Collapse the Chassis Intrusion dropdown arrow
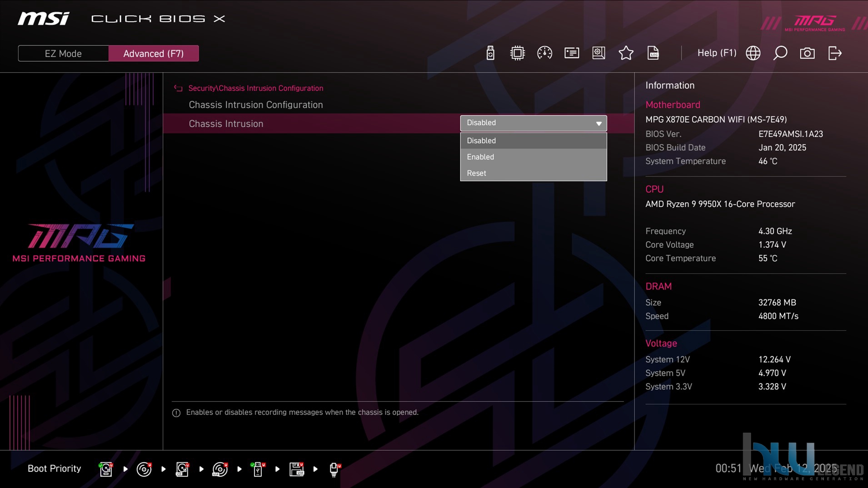Viewport: 868px width, 488px height. (599, 123)
